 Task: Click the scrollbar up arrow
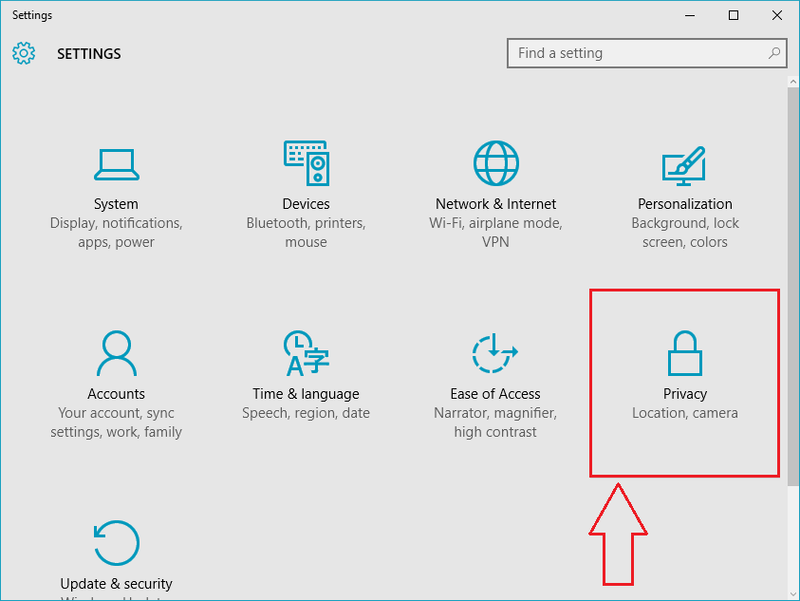tap(793, 81)
